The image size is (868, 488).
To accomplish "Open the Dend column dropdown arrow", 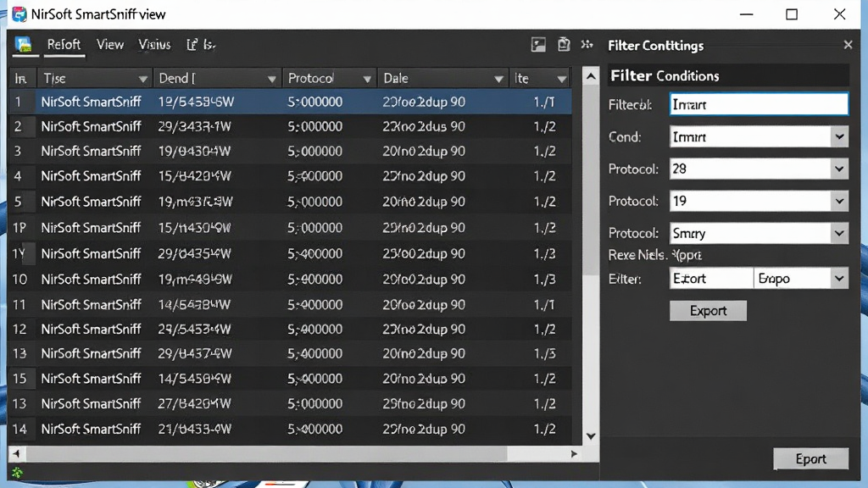I will [271, 79].
